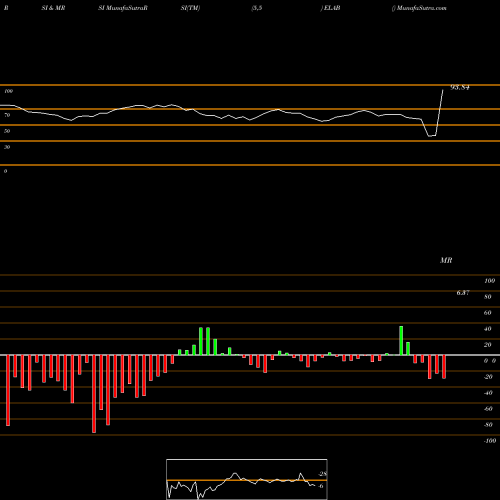Screen dimensions: 500x500
Task: Click the 93.84 RSI value label
Action: (460, 88)
